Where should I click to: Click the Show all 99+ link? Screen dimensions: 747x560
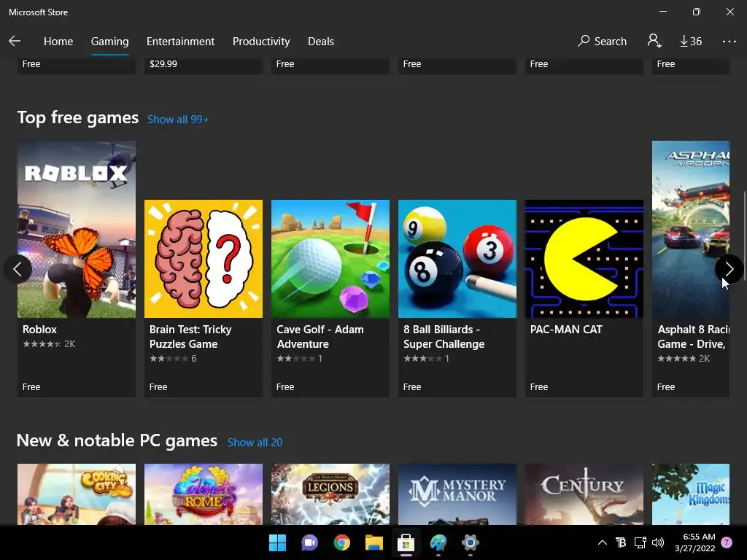point(178,120)
